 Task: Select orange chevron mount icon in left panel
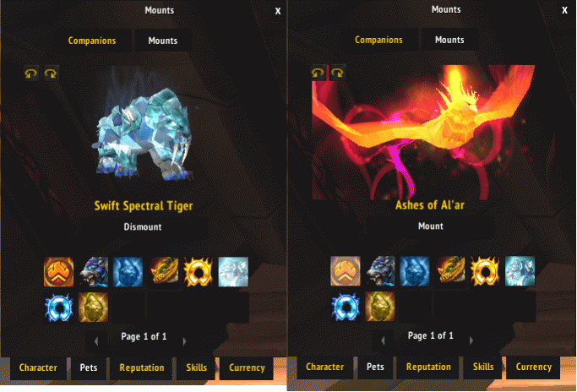pos(59,272)
